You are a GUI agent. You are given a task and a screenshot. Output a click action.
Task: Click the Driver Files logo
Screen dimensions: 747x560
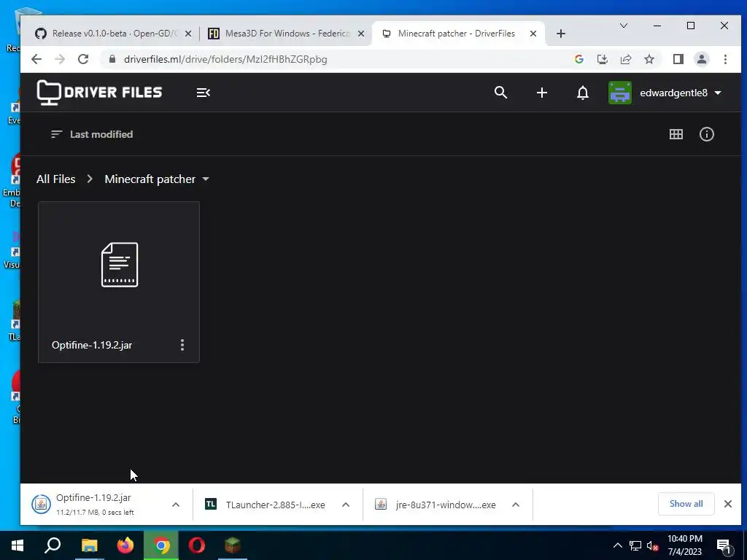(99, 93)
